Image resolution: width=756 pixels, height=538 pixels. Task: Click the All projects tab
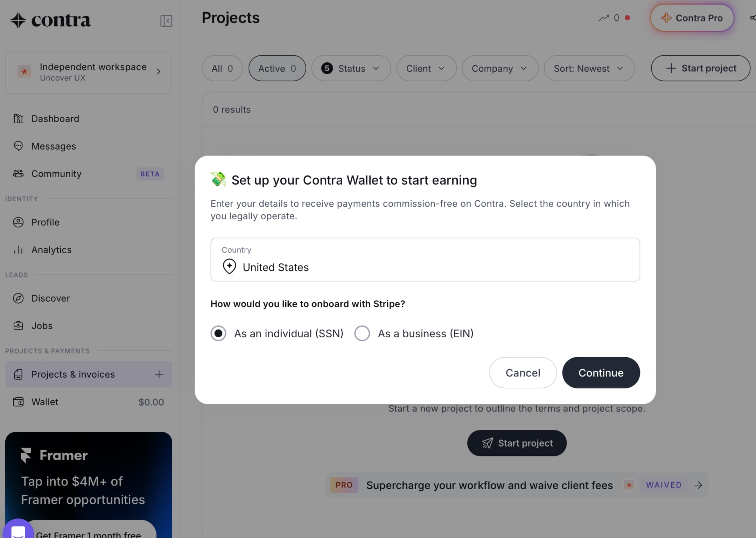click(x=222, y=68)
